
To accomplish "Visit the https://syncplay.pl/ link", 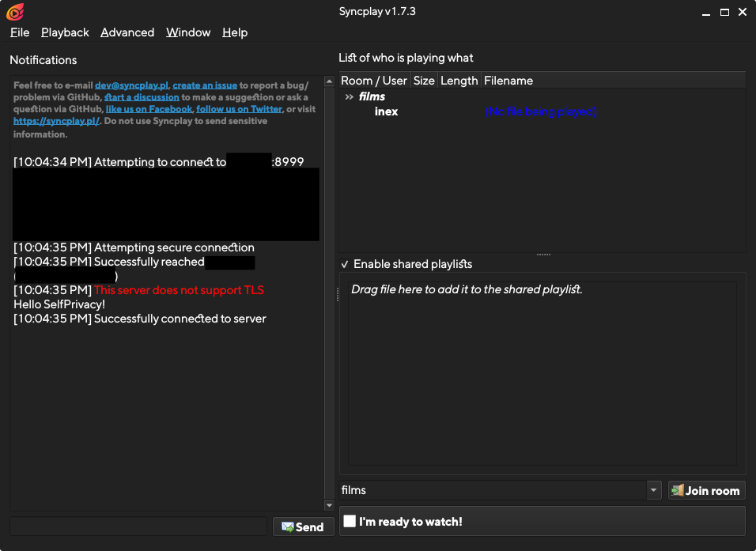I will (56, 121).
